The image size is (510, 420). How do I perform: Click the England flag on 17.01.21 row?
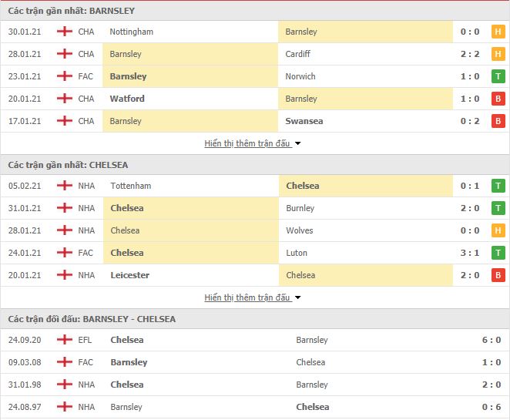tap(65, 121)
